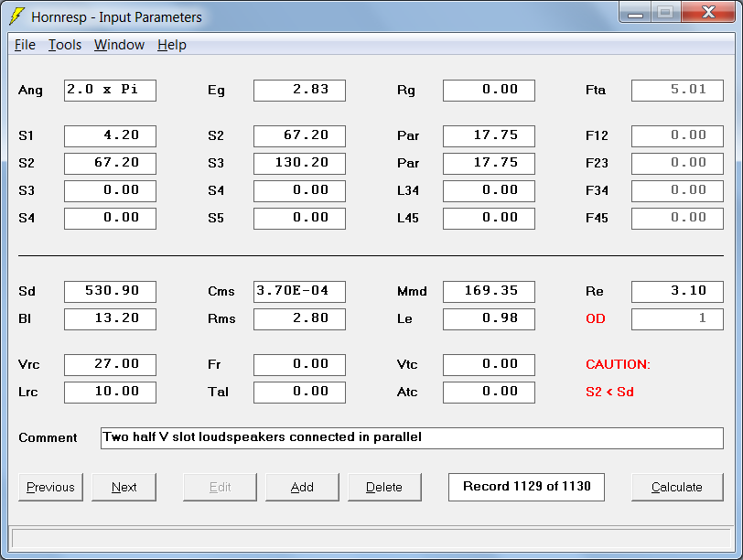This screenshot has width=743, height=560.
Task: Click the Ang label
Action: tap(31, 91)
